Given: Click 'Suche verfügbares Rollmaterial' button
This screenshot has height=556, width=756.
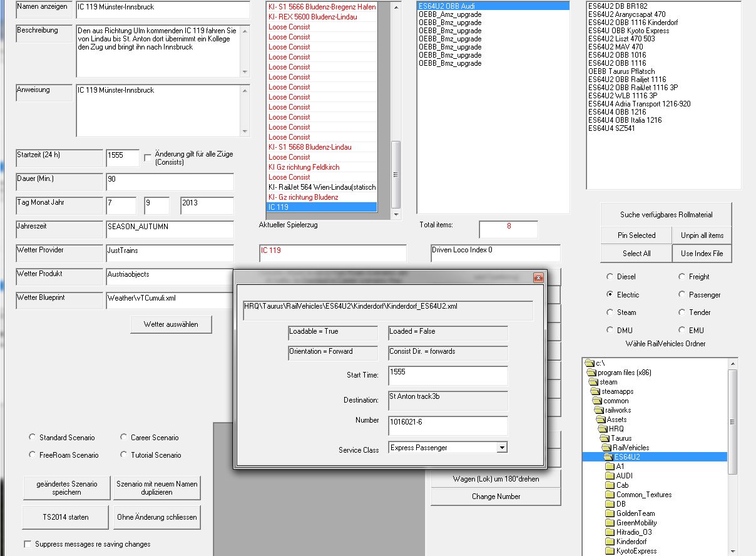Looking at the screenshot, I should (666, 214).
